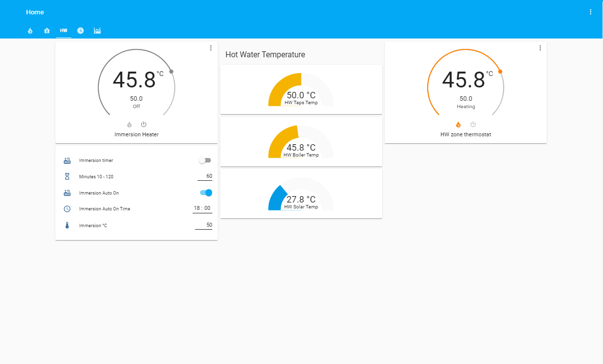Click the HW zone thermostat orange dial handle

point(500,72)
